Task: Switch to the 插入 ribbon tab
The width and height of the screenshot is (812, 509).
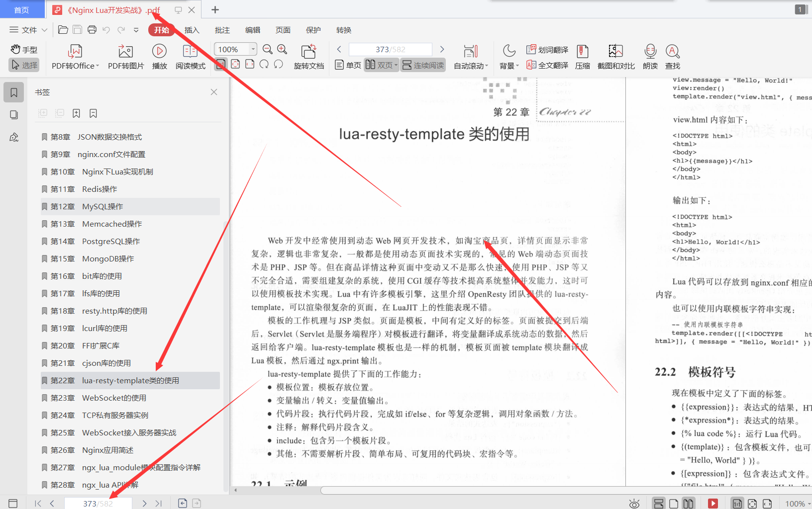Action: [192, 30]
